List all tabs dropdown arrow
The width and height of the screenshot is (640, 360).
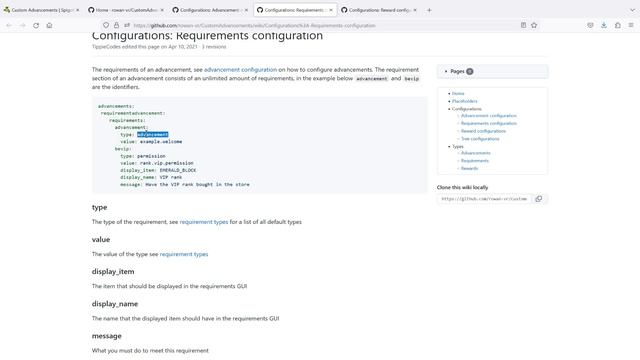(632, 10)
